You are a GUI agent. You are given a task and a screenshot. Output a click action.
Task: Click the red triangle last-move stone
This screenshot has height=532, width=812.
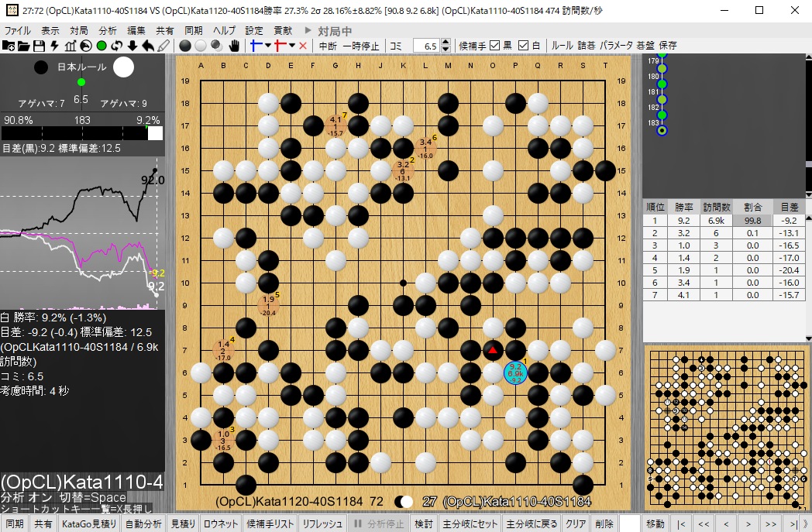click(x=493, y=350)
